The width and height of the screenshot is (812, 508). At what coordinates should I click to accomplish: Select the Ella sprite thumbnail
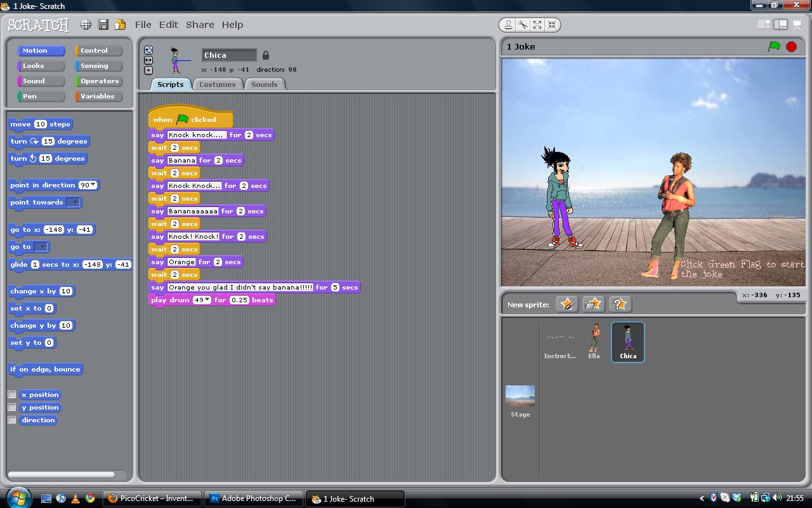(x=594, y=342)
